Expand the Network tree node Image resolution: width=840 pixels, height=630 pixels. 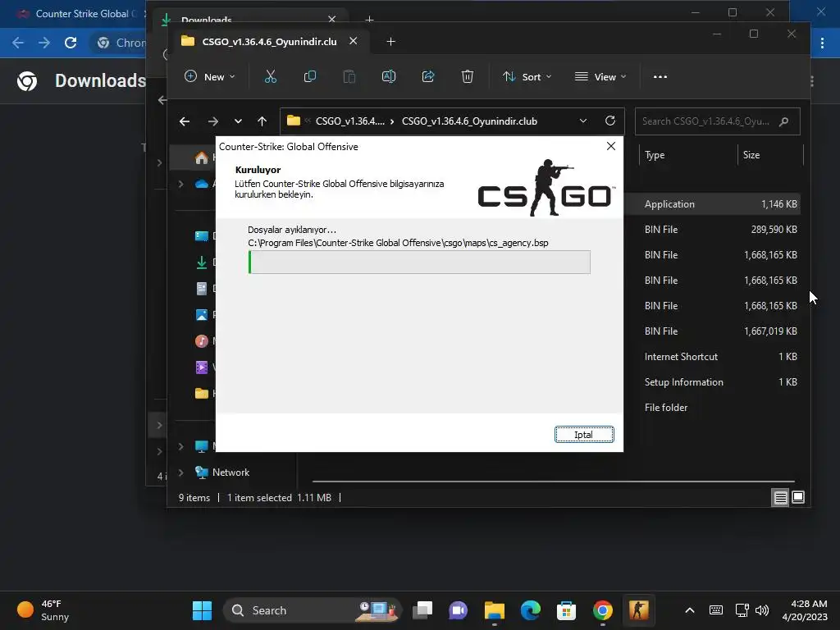181,472
